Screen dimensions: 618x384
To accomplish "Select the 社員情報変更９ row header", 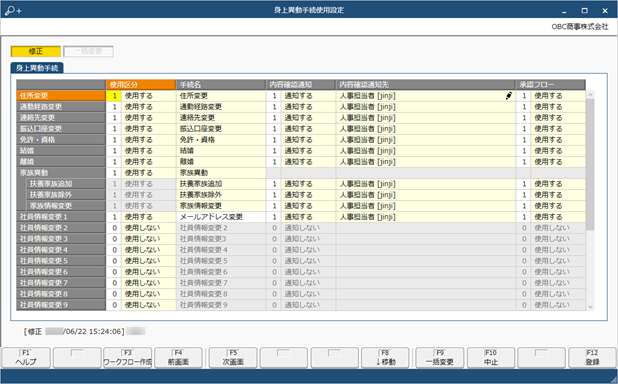I will pyautogui.click(x=61, y=306).
